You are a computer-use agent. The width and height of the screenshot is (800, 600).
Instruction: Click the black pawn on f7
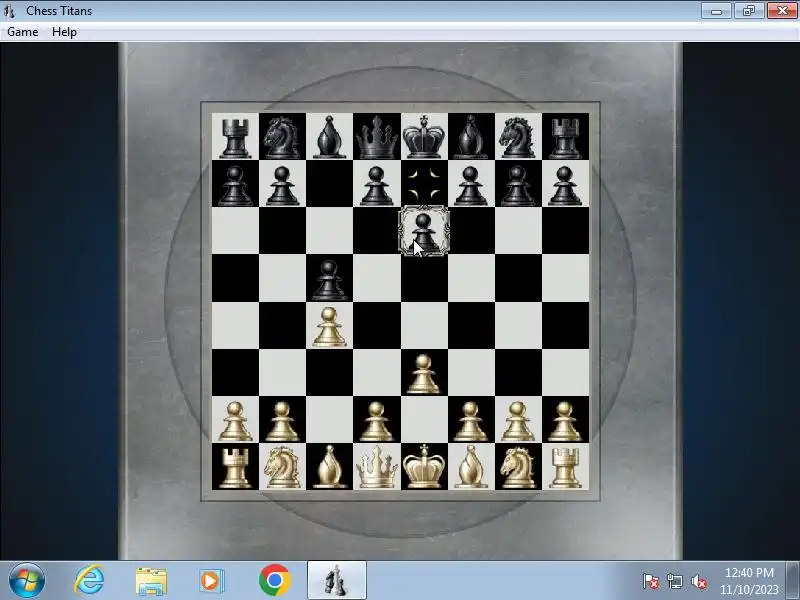[470, 186]
